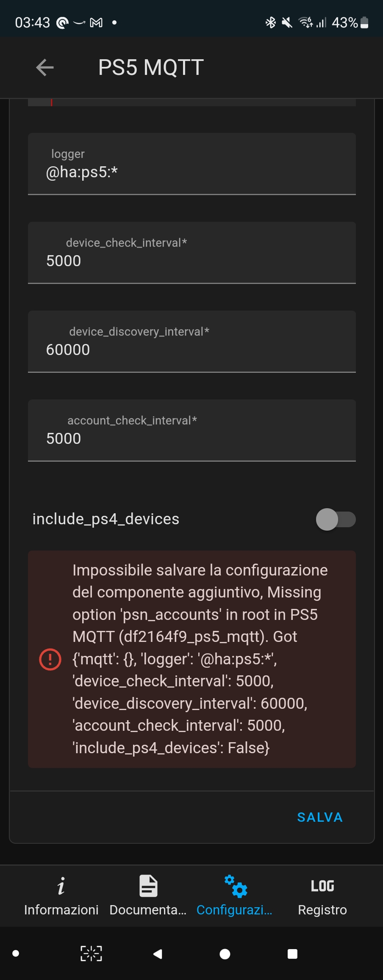Image resolution: width=383 pixels, height=980 pixels.
Task: Tap the red error alert icon
Action: click(x=50, y=659)
